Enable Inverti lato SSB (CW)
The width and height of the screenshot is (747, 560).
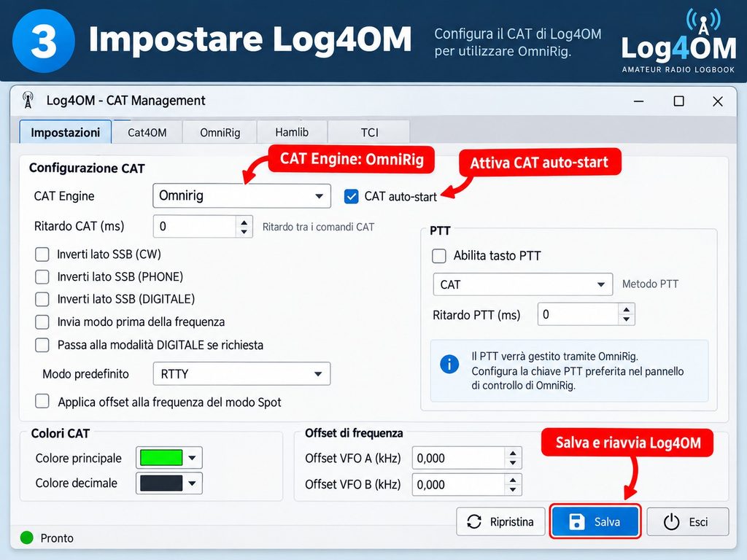[42, 254]
